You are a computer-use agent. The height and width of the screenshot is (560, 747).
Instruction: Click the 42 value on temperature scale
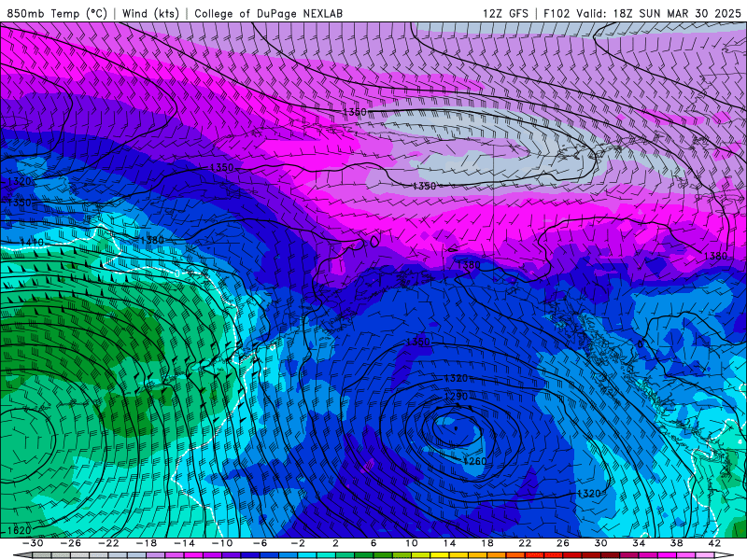click(x=714, y=543)
